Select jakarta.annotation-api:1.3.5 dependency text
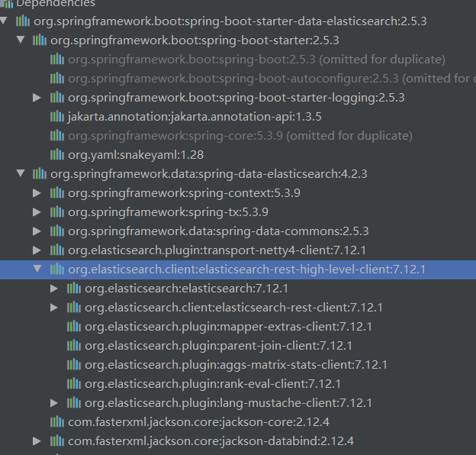 (x=195, y=117)
